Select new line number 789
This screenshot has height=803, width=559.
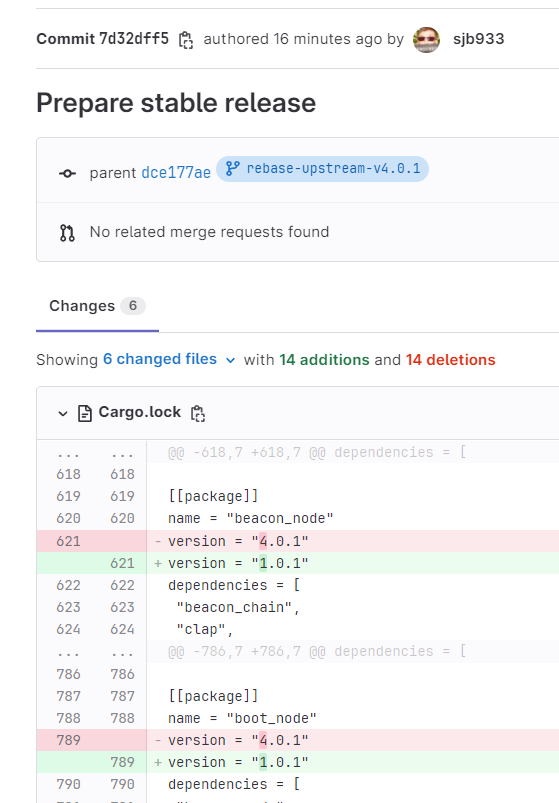(x=122, y=762)
